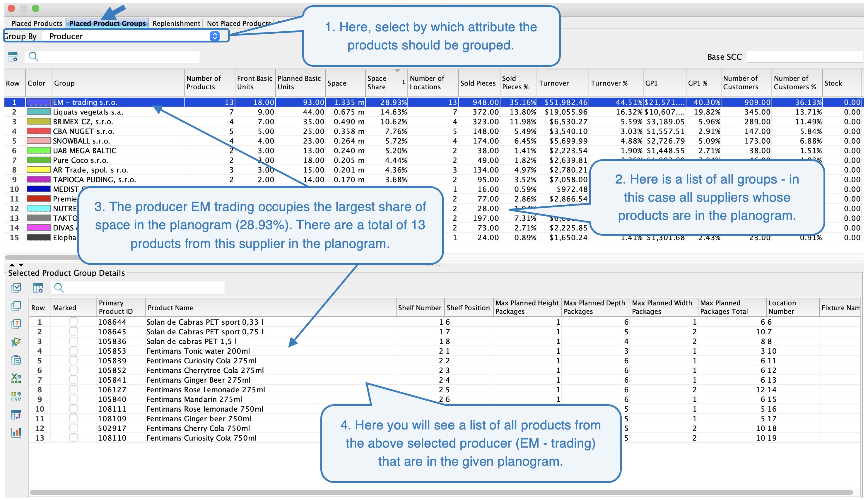Click the Max Planned Packages Total header

[x=732, y=308]
